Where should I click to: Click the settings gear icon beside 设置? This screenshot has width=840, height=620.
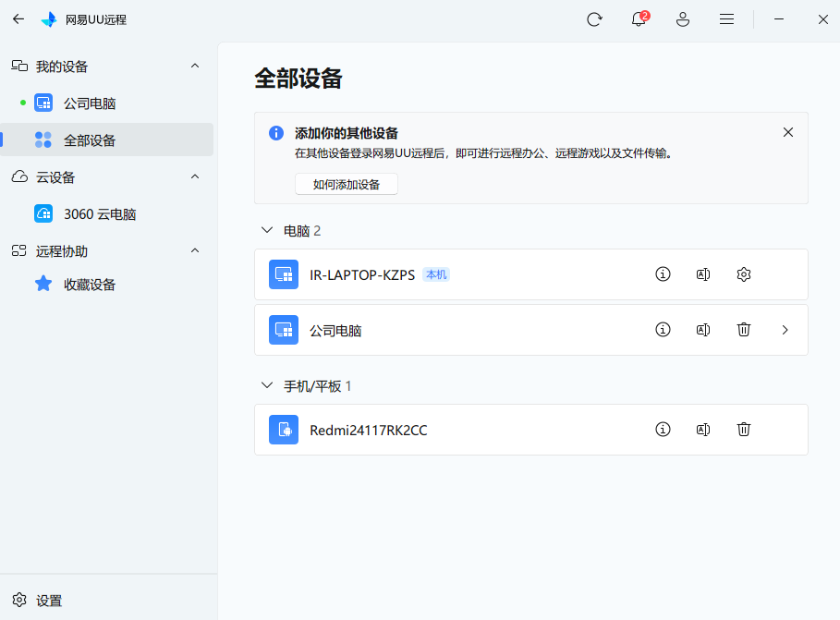pyautogui.click(x=19, y=600)
